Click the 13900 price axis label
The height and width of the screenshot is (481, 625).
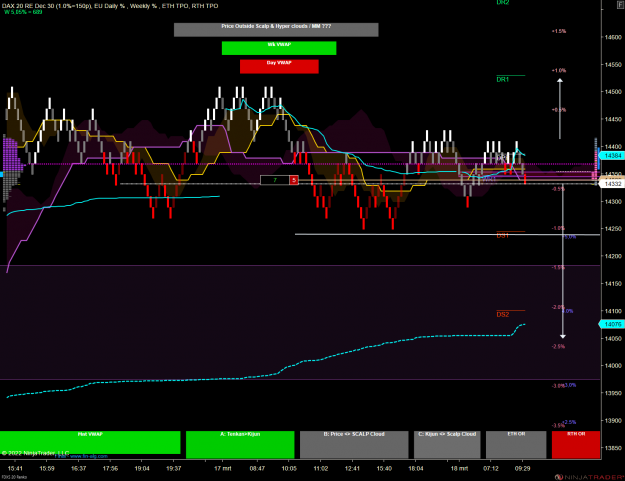click(613, 421)
